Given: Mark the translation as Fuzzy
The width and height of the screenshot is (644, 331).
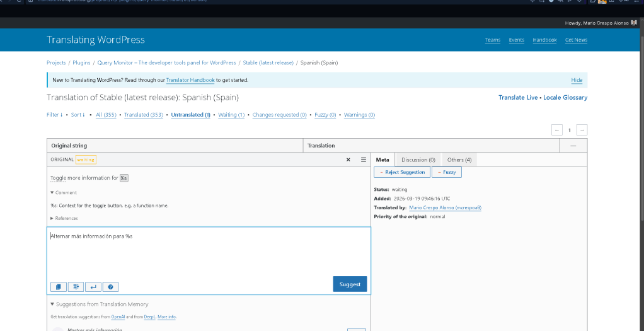Looking at the screenshot, I should [447, 172].
